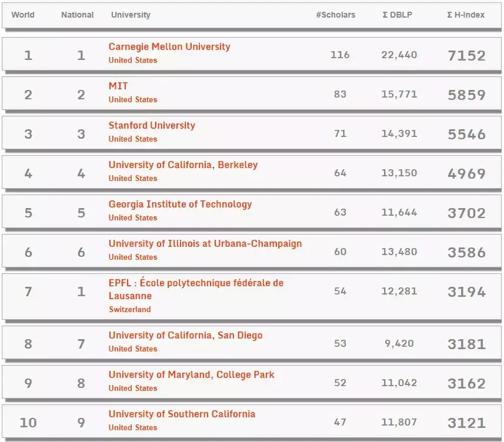The width and height of the screenshot is (504, 442).
Task: Open University of Maryland, College Park page
Action: 191,374
